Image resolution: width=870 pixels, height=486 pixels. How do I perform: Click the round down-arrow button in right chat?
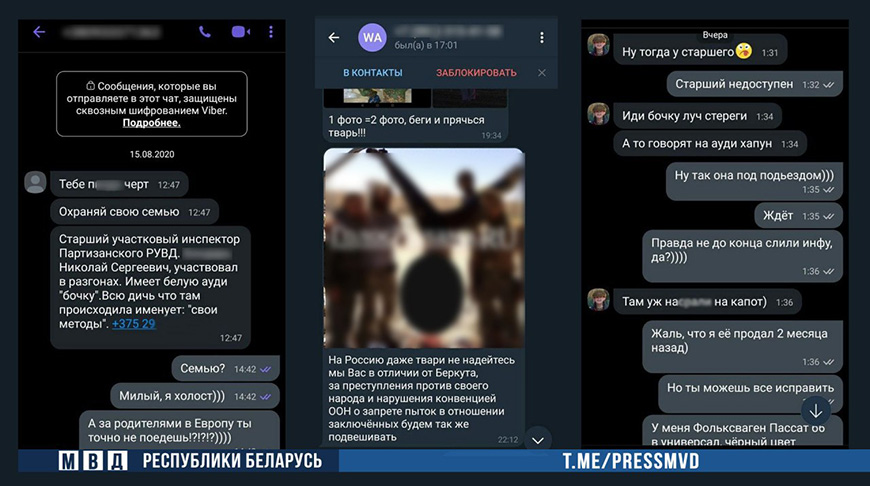[815, 409]
